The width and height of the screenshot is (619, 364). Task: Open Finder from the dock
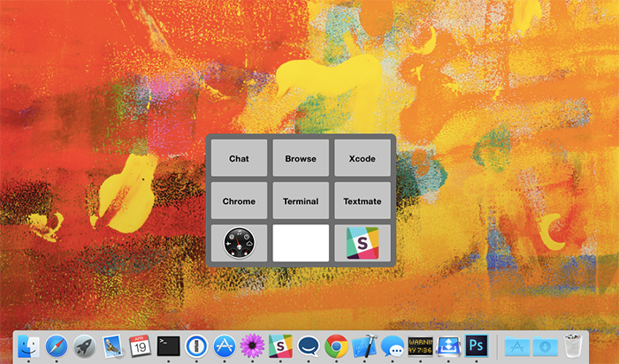point(29,346)
